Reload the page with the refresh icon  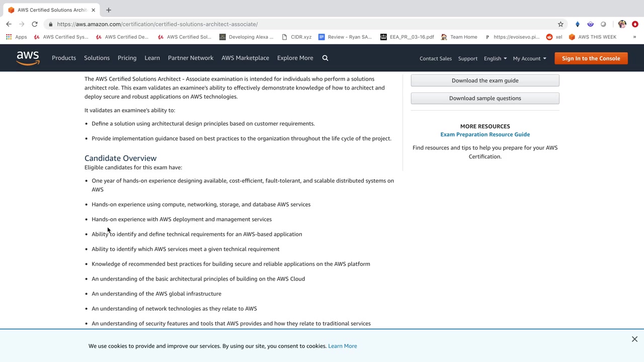[35, 24]
